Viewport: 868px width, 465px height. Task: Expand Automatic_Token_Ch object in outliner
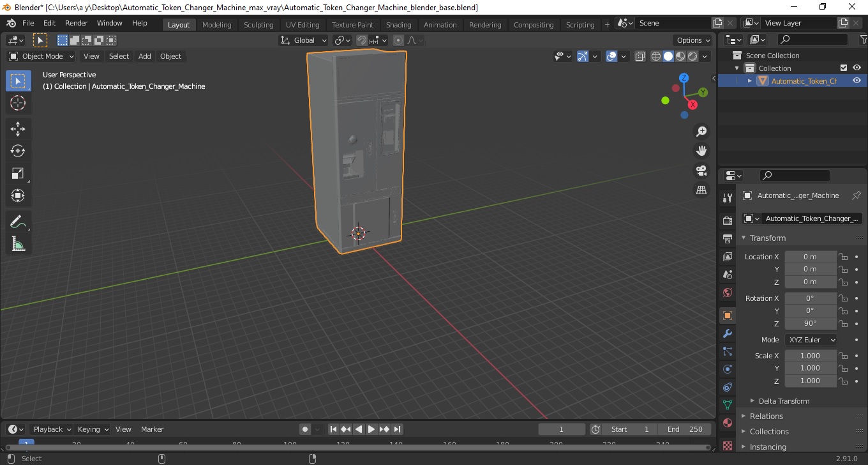click(750, 80)
